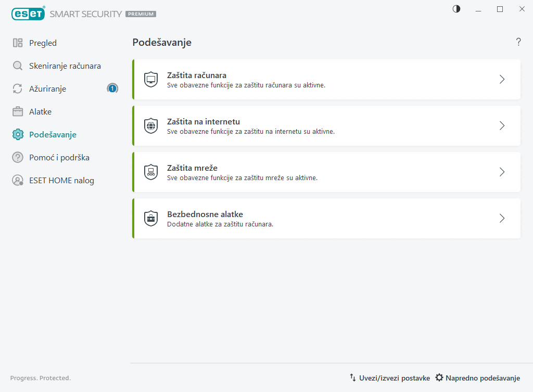Image resolution: width=533 pixels, height=392 pixels.
Task: Expand Zaštita računara with its chevron arrow
Action: 502,80
